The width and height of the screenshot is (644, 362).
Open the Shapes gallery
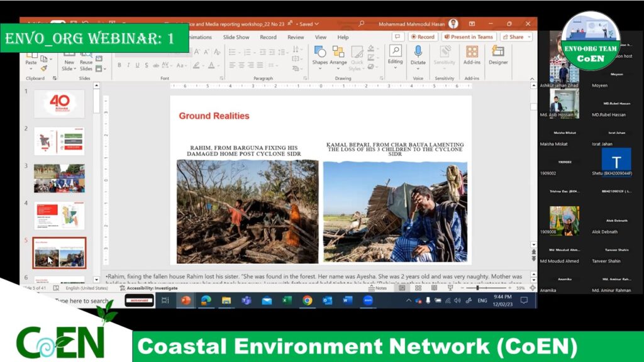320,53
